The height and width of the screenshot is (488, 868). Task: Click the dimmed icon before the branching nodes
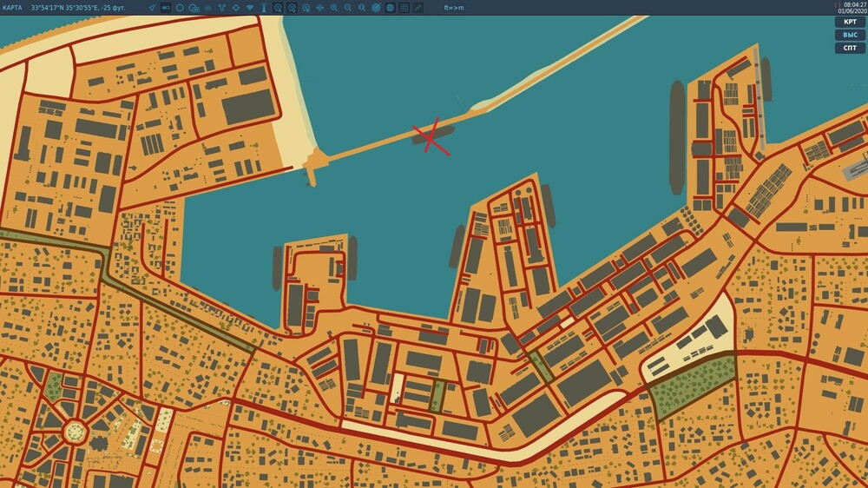tap(208, 8)
